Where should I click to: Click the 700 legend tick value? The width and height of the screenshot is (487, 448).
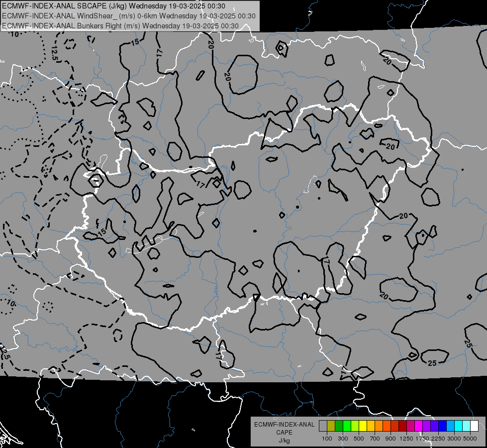[x=375, y=439]
